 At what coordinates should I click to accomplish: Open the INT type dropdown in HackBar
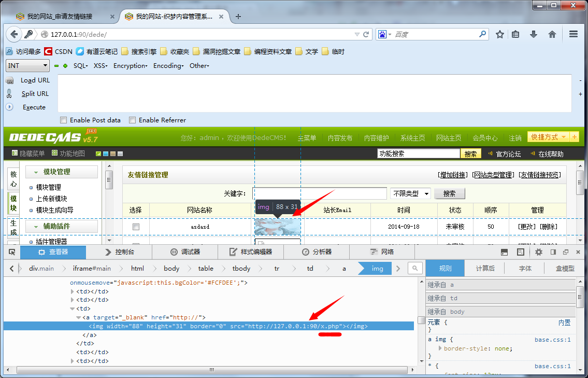click(28, 66)
